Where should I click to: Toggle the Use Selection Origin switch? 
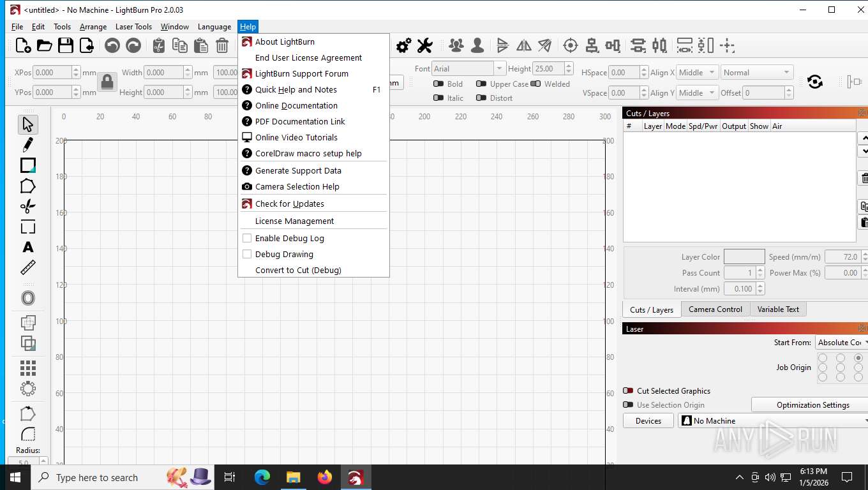628,405
